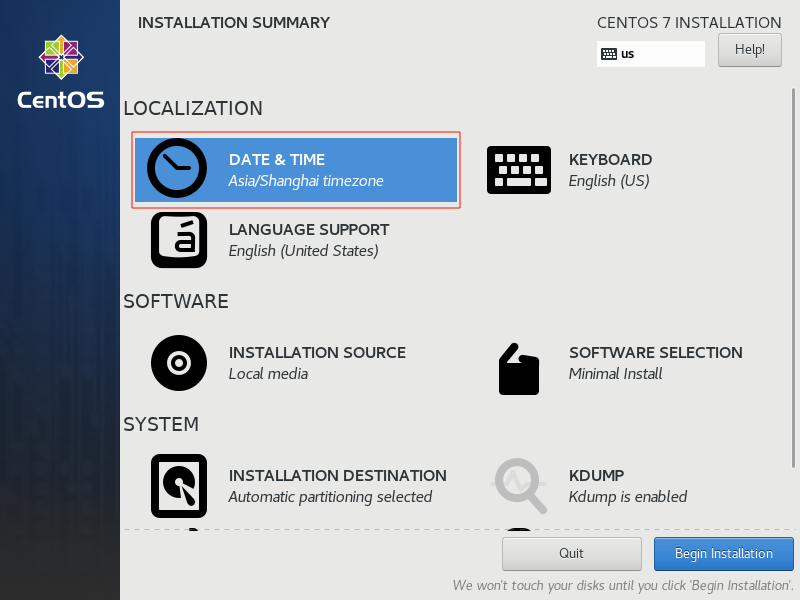Open LANGUAGE SUPPORT label

309,230
